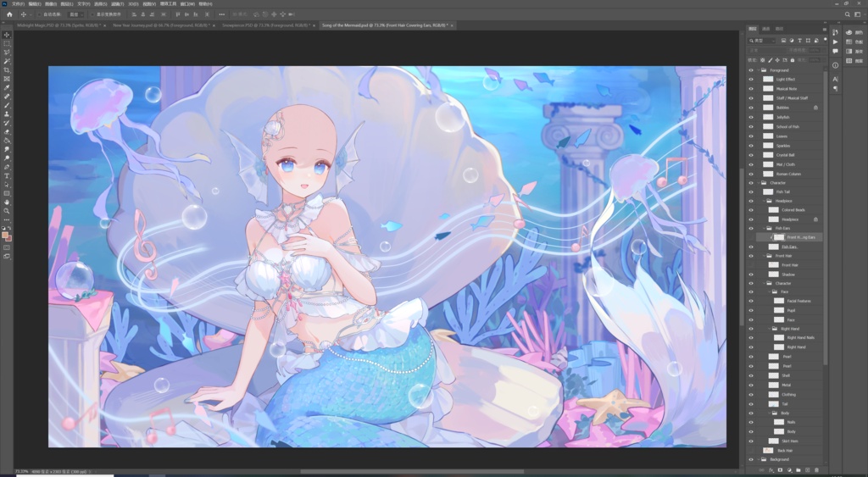Collapse the Headpiece layer group

(764, 201)
